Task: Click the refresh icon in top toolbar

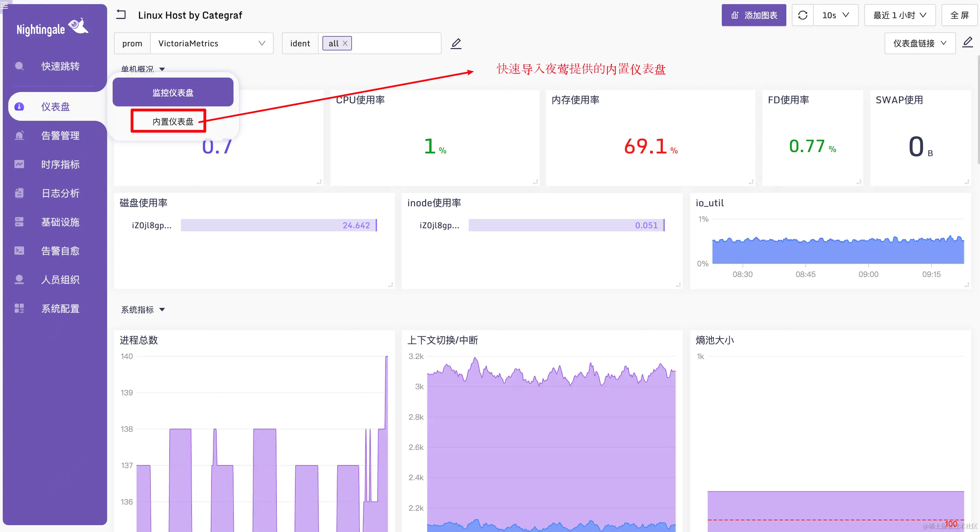Action: [802, 15]
